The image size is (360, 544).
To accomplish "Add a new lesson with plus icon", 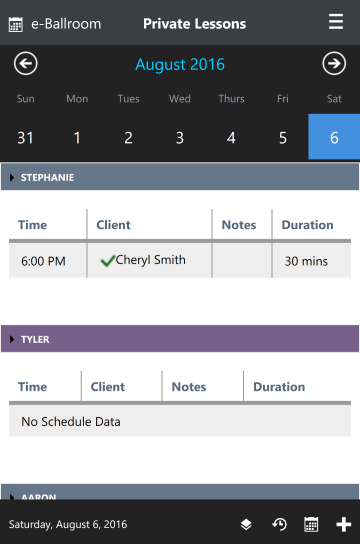I will click(343, 524).
